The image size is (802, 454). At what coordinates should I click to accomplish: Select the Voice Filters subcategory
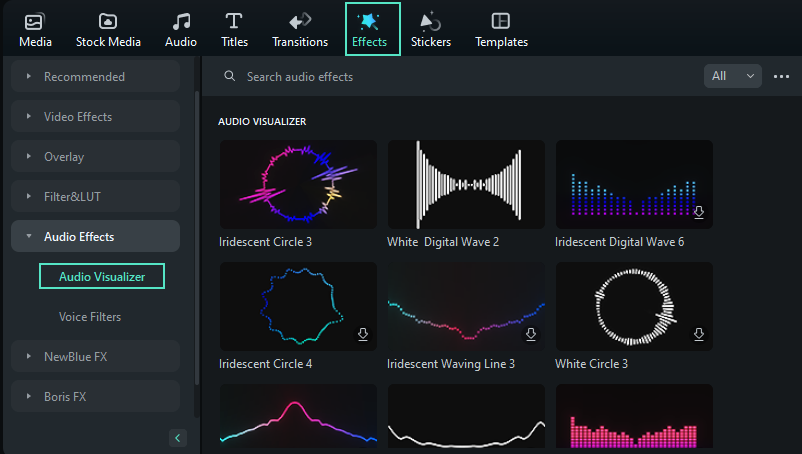tap(90, 316)
